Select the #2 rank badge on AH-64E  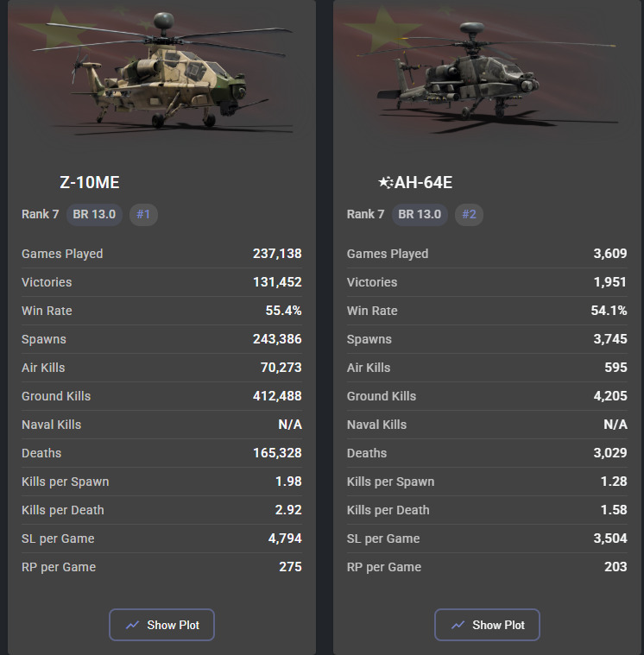469,214
